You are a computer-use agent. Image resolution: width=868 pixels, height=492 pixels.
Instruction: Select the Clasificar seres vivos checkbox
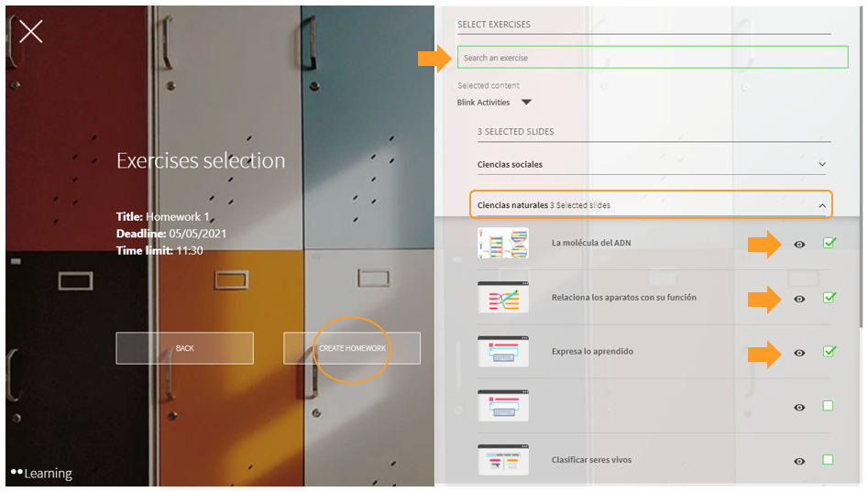(x=829, y=460)
